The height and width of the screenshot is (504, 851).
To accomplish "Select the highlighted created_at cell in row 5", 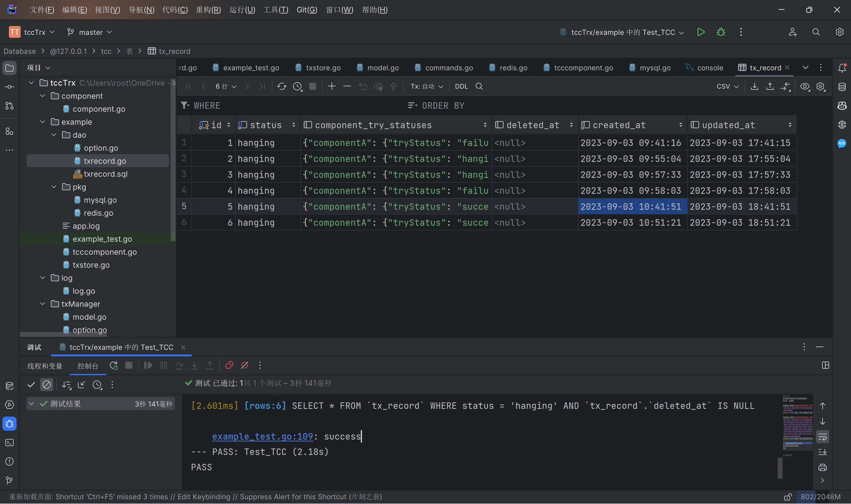I will 632,207.
